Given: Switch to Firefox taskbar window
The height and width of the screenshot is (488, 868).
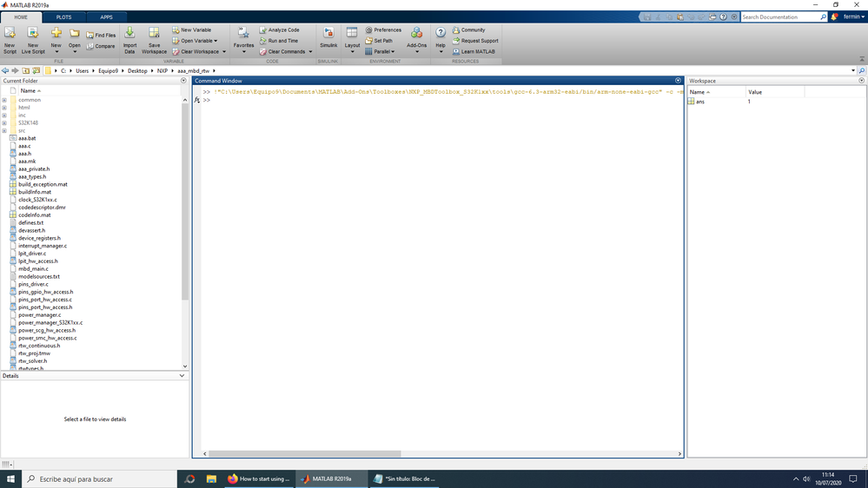Looking at the screenshot, I should coord(259,479).
